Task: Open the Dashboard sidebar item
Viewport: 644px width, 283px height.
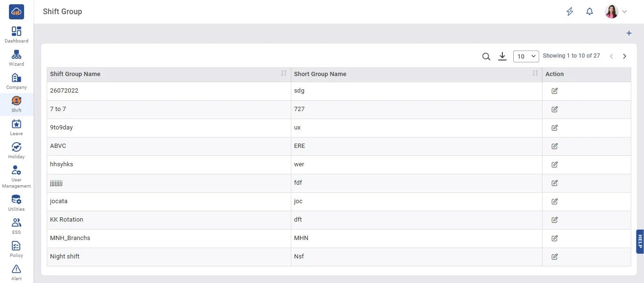Action: (x=17, y=34)
